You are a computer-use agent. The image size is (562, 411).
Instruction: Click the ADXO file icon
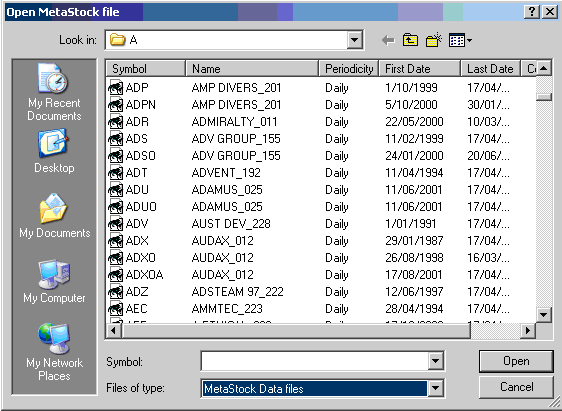(x=115, y=258)
